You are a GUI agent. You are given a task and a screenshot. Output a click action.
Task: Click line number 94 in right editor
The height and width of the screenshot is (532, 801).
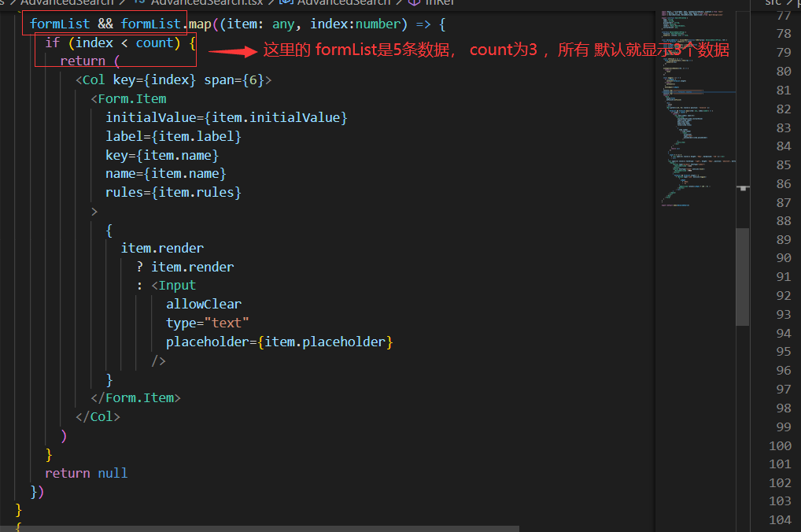pyautogui.click(x=784, y=333)
